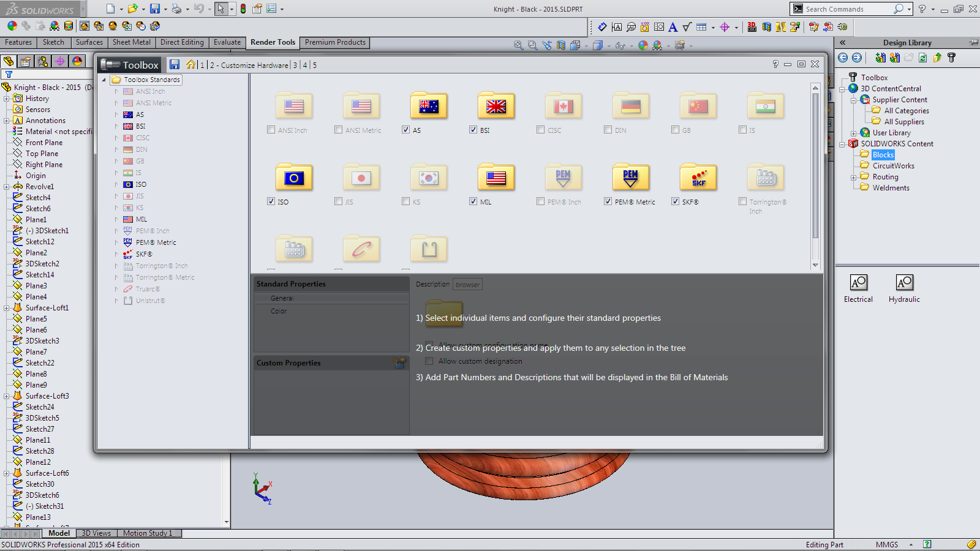Select General under Standard Properties
Viewport: 980px width, 551px height.
282,298
